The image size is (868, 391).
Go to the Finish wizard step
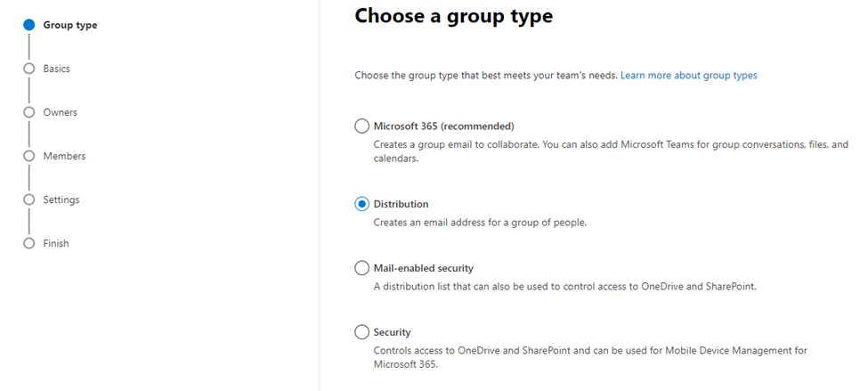coord(56,244)
